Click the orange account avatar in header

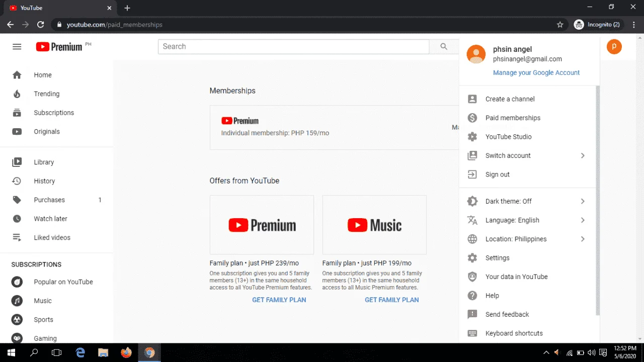click(614, 47)
